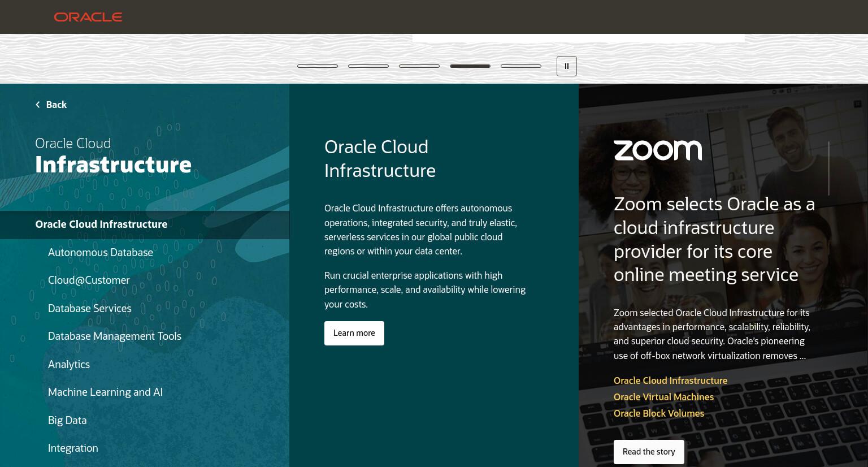Go to the second carousel slide indicator
Image resolution: width=868 pixels, height=467 pixels.
click(x=368, y=66)
